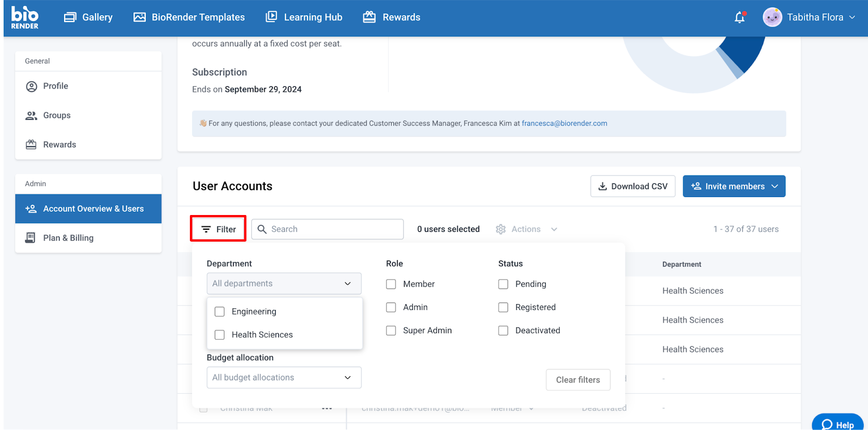Click the Actions gear icon
The height and width of the screenshot is (430, 868).
pos(501,229)
